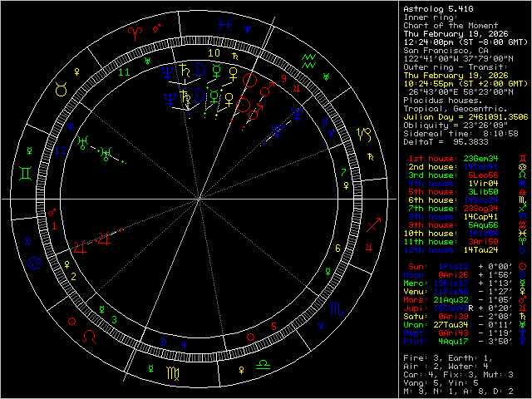The width and height of the screenshot is (532, 399).
Task: Click the yellow house number 10 on the wheel
Action: [x=214, y=52]
